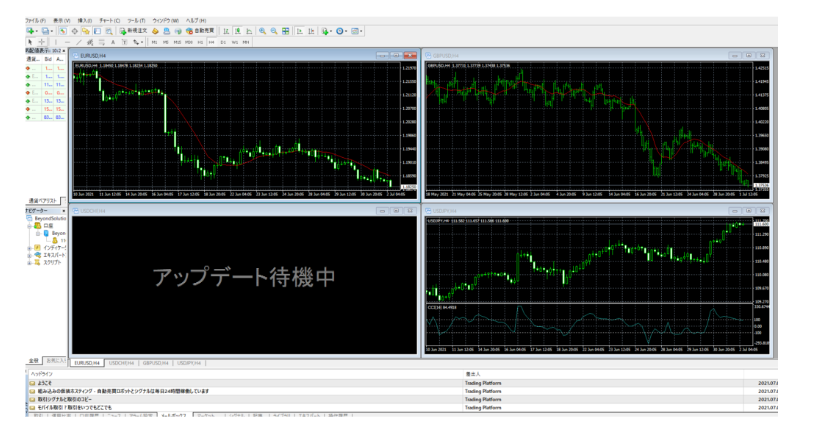Open the ファイル (File) menu

pyautogui.click(x=35, y=20)
